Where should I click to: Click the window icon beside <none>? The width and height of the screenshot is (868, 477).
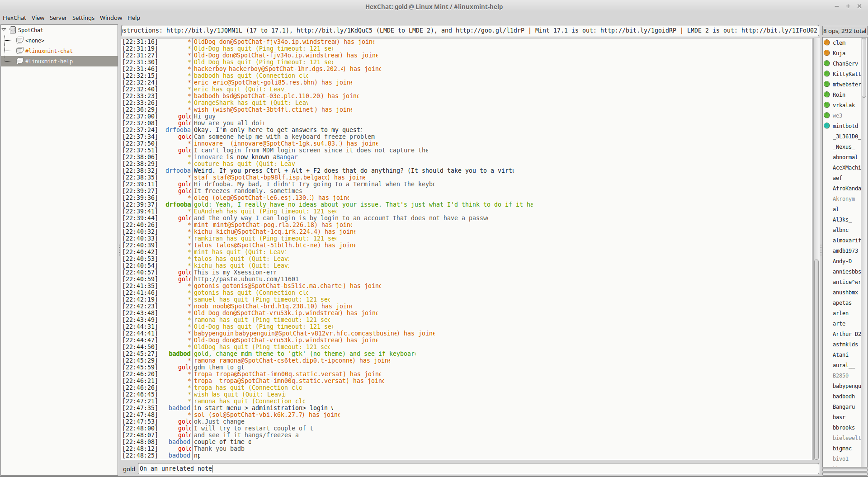click(x=20, y=40)
